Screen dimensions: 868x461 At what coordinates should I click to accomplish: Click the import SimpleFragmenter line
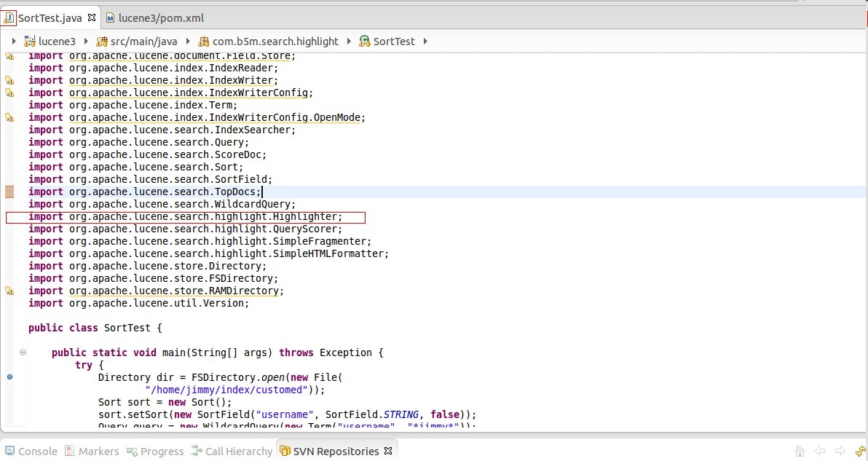[x=200, y=241]
